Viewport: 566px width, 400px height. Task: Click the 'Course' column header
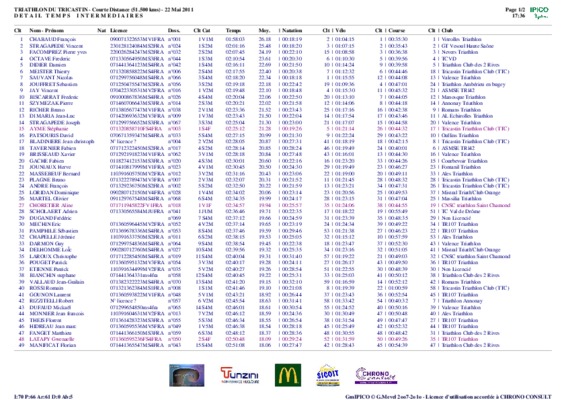[x=396, y=30]
